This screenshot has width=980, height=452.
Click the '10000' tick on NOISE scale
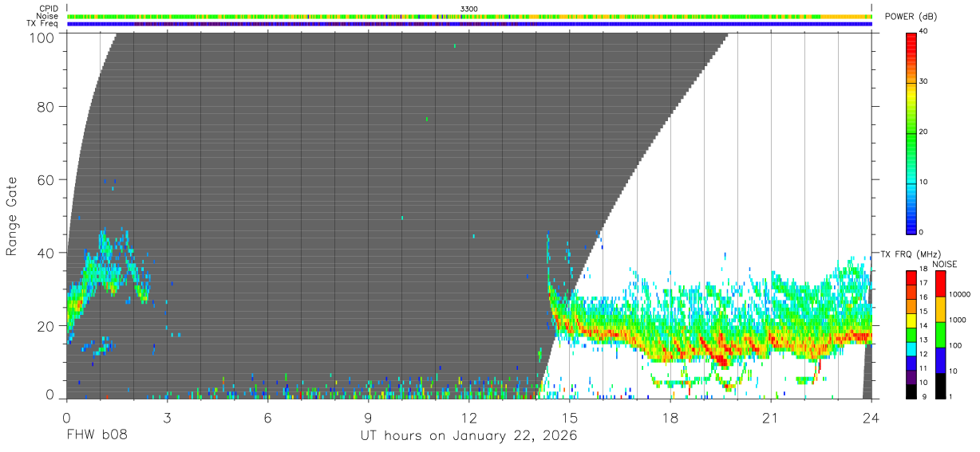(961, 295)
